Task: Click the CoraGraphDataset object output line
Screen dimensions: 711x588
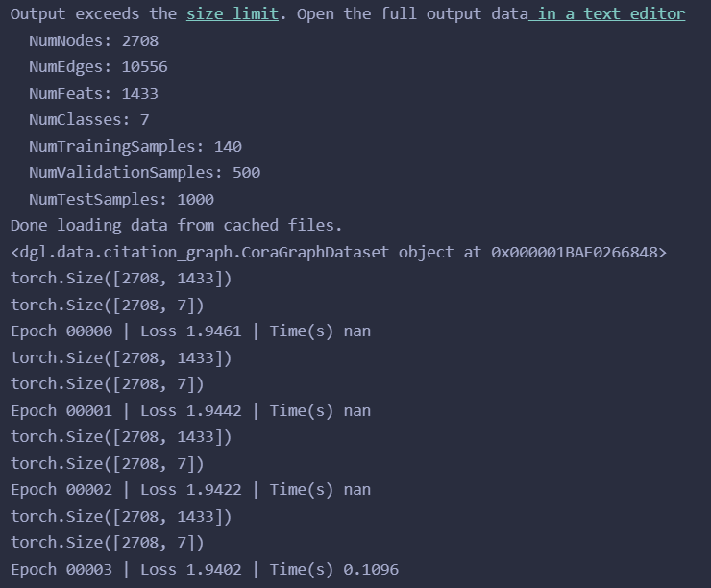Action: tap(339, 252)
